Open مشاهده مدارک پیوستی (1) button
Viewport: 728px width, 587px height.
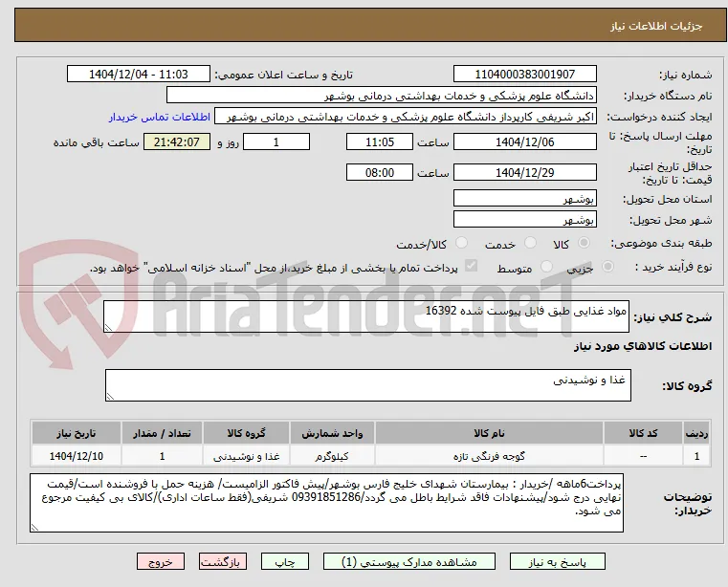409,561
